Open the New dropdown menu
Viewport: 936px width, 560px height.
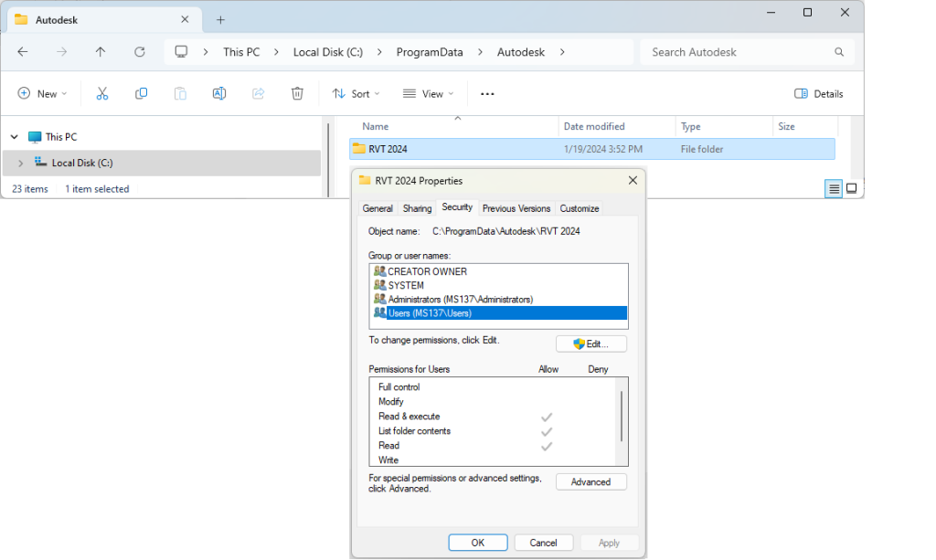tap(42, 93)
